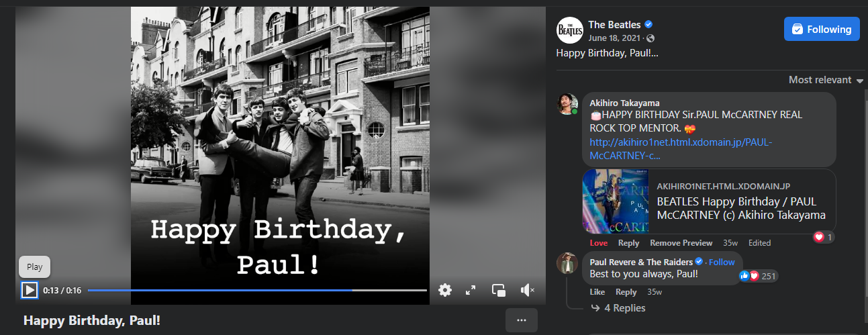Expand the 4 Replies thread
Screen dimensions: 868x335
tap(618, 308)
